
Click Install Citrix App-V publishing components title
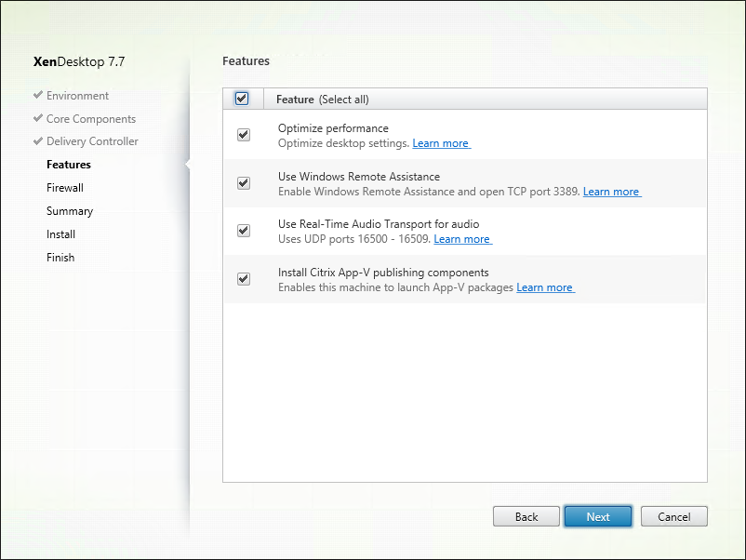coord(383,273)
